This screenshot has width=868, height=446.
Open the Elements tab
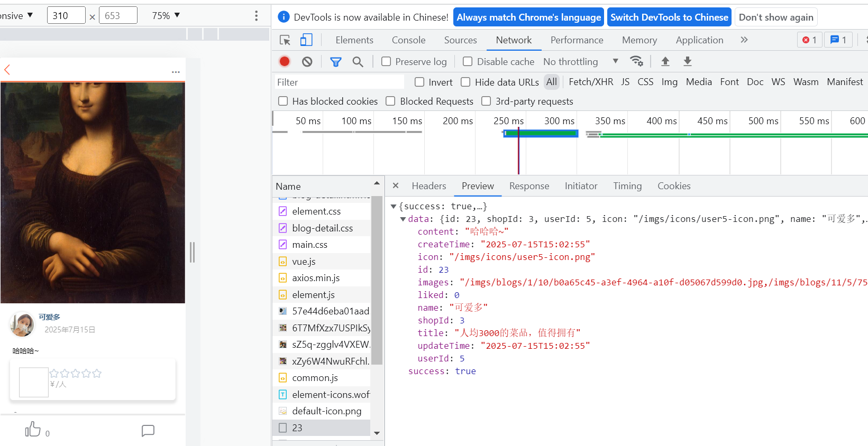[354, 40]
